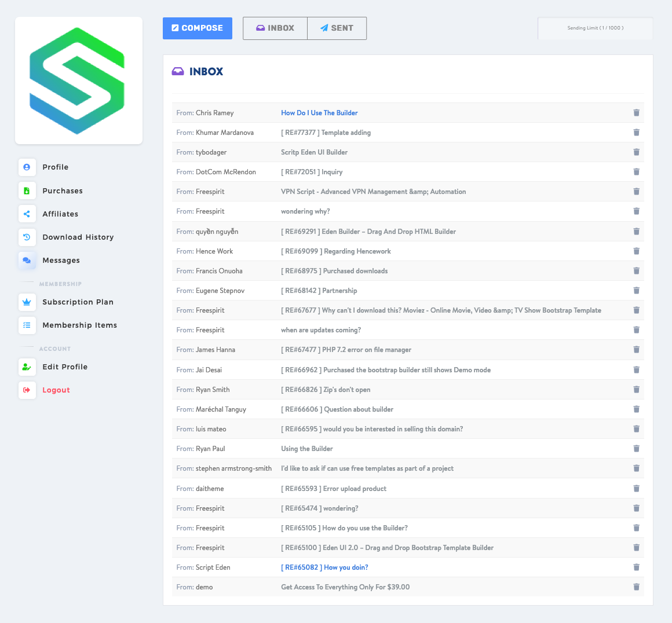672x623 pixels.
Task: Select the Profile icon in the sidebar
Action: pos(27,167)
